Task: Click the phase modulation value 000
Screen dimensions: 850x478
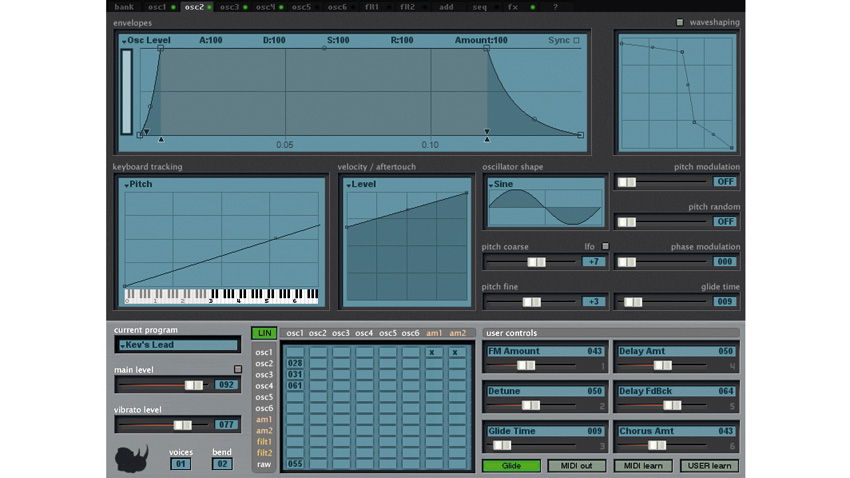Action: tap(725, 262)
